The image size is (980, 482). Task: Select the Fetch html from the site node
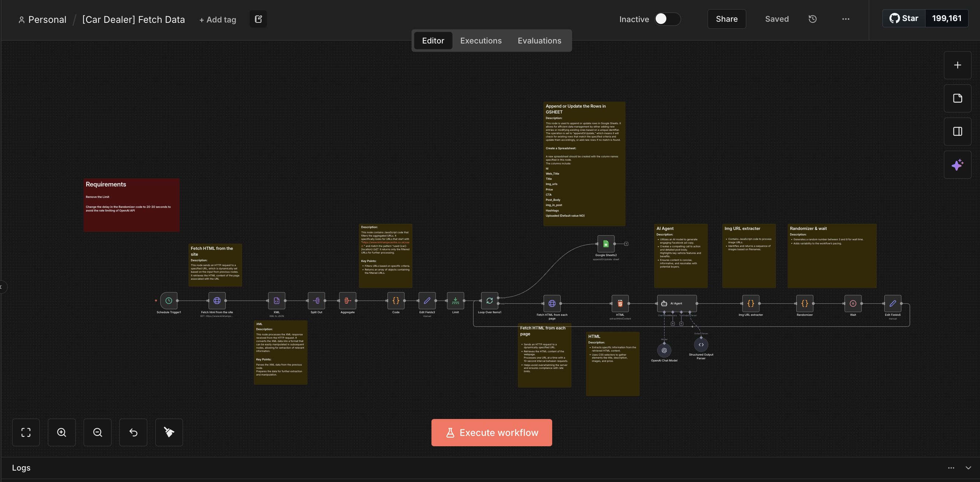click(x=217, y=301)
